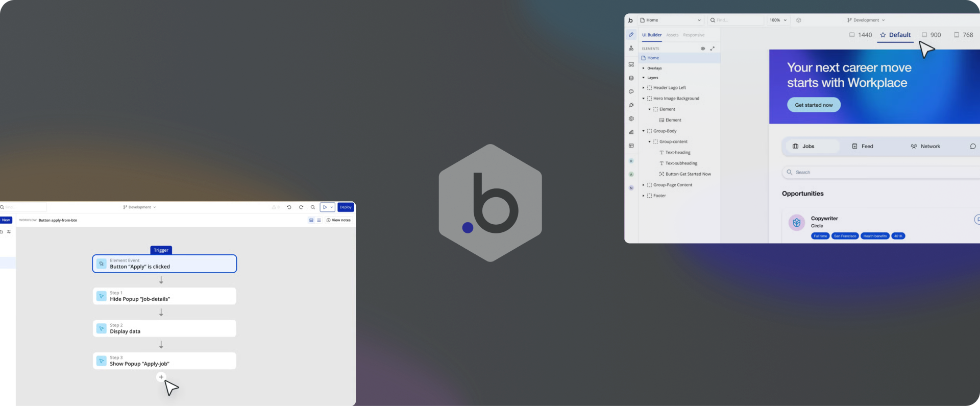This screenshot has height=406, width=980.
Task: Open the 100% zoom dropdown
Action: 778,20
